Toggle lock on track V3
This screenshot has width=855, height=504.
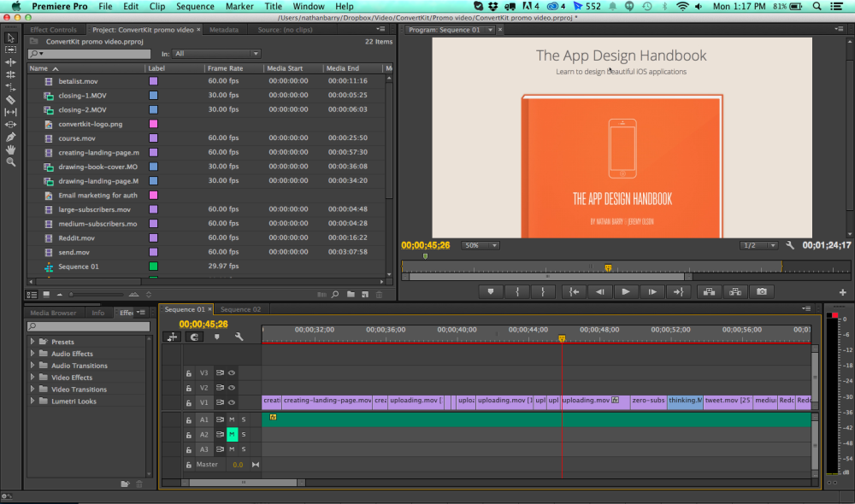[189, 373]
